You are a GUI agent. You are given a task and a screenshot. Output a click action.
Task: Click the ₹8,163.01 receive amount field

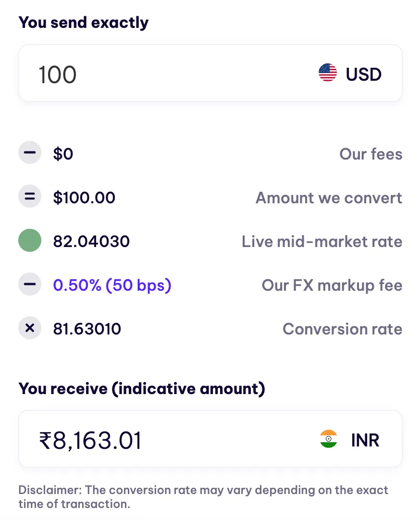click(x=210, y=439)
